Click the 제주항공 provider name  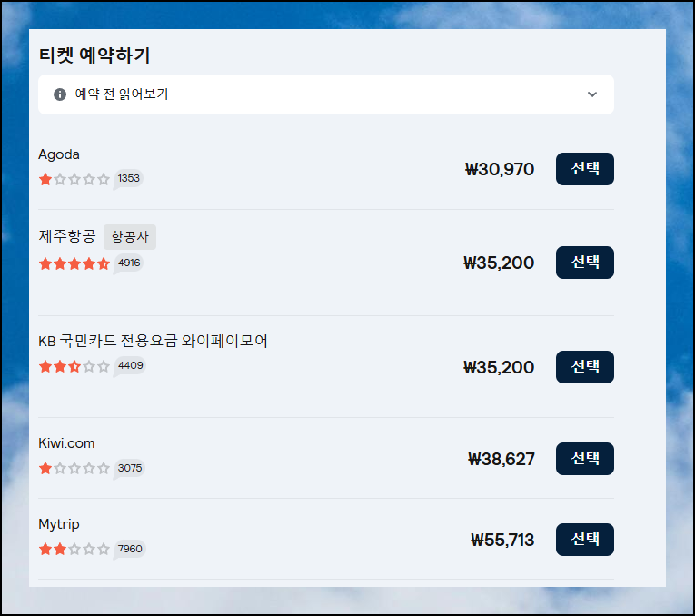point(67,236)
